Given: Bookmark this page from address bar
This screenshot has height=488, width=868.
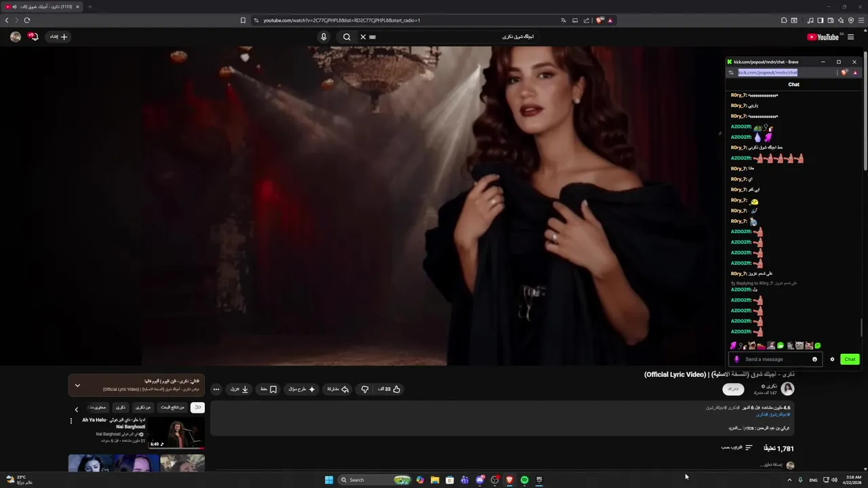Looking at the screenshot, I should [243, 20].
